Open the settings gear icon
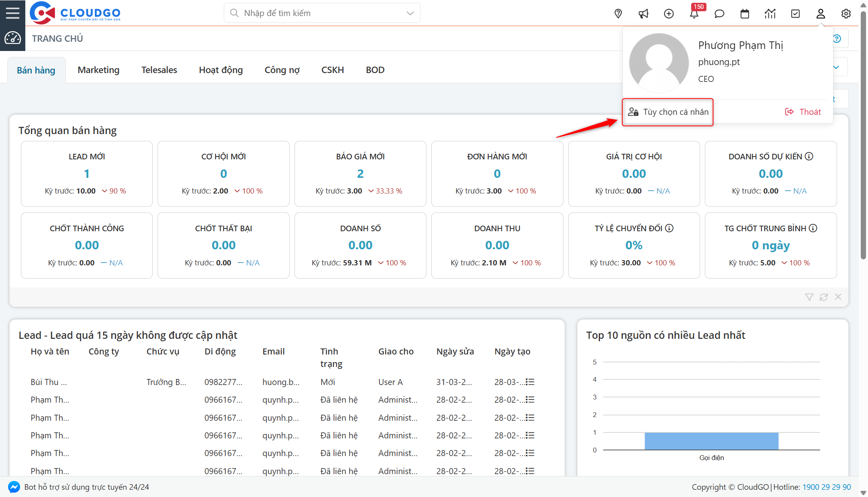Image resolution: width=868 pixels, height=497 pixels. pos(846,14)
